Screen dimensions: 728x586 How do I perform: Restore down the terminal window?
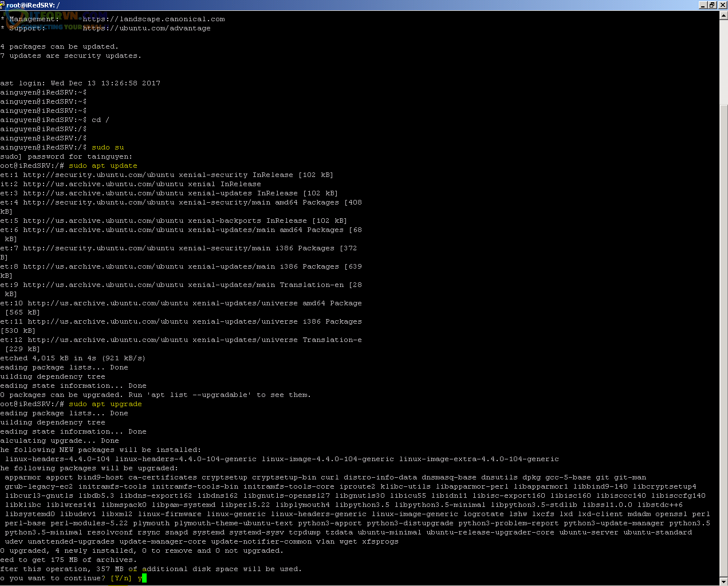(x=712, y=5)
